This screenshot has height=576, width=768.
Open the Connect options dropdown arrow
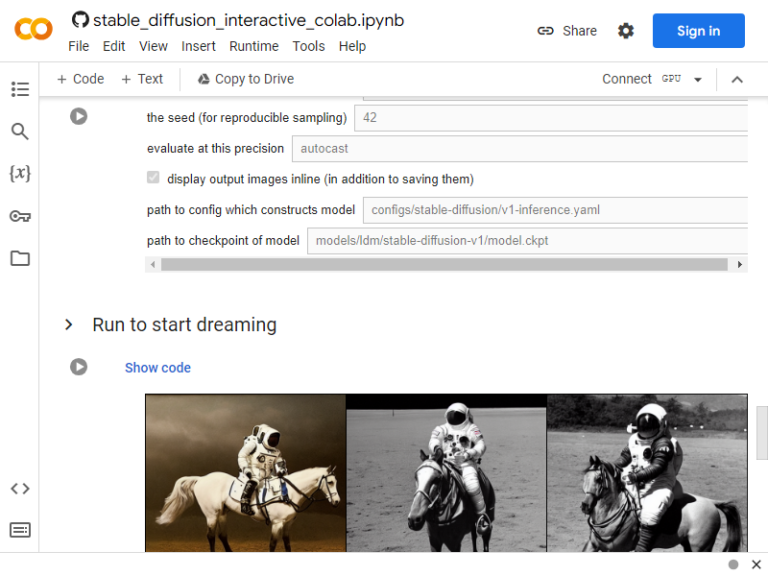[698, 79]
